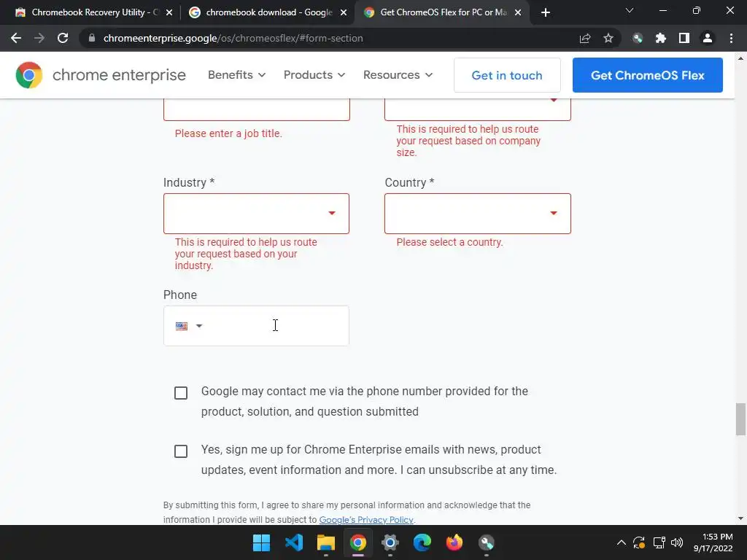Screen dimensions: 747x560
Task: Open the wrench app in taskbar
Action: (487, 542)
